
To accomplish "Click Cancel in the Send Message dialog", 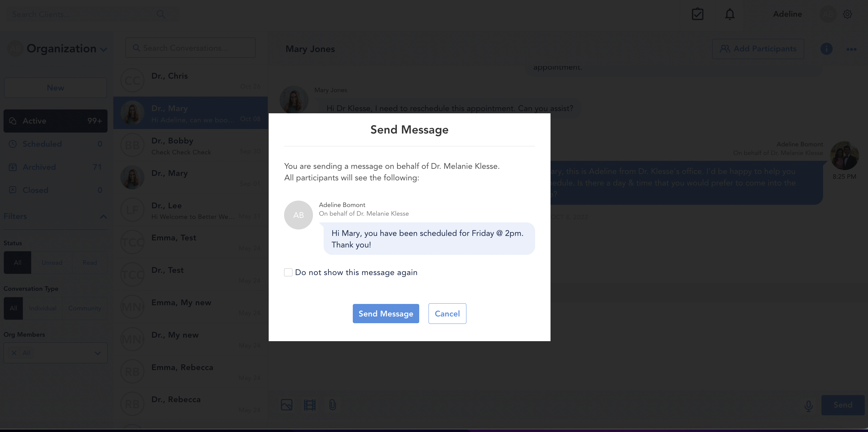I will point(447,314).
